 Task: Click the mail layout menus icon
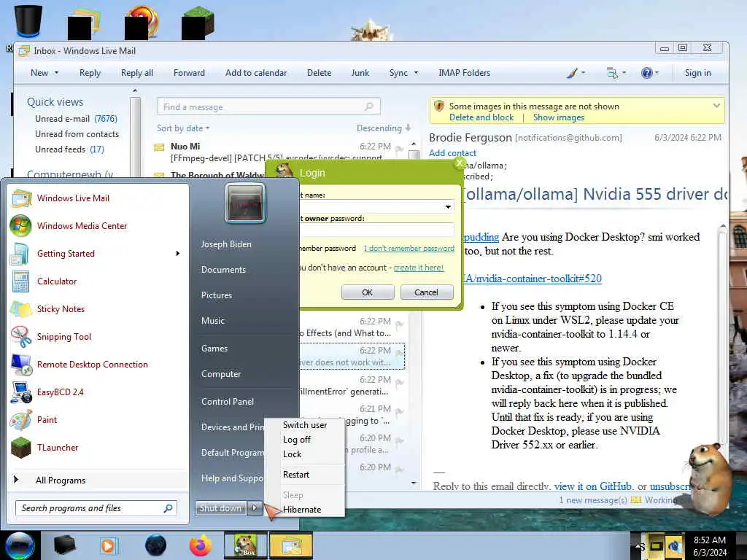(612, 73)
